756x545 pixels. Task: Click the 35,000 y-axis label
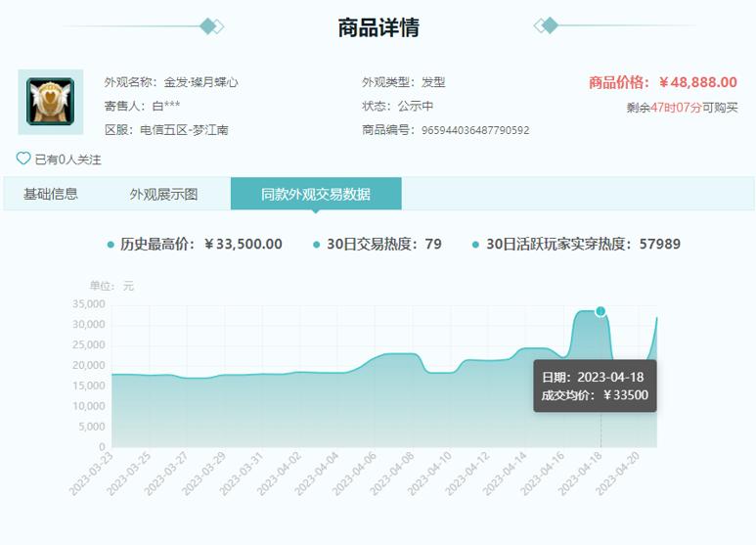[x=89, y=304]
